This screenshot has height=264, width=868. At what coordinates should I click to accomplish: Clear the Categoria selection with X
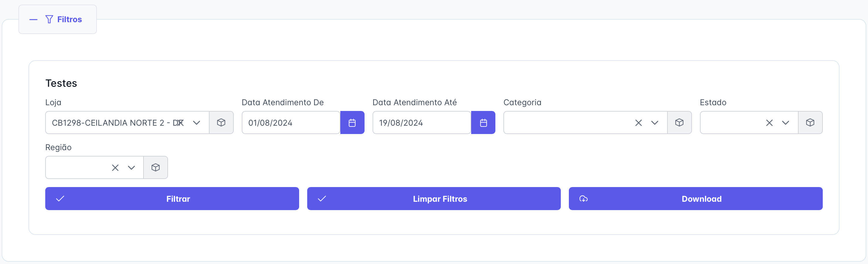click(x=638, y=123)
